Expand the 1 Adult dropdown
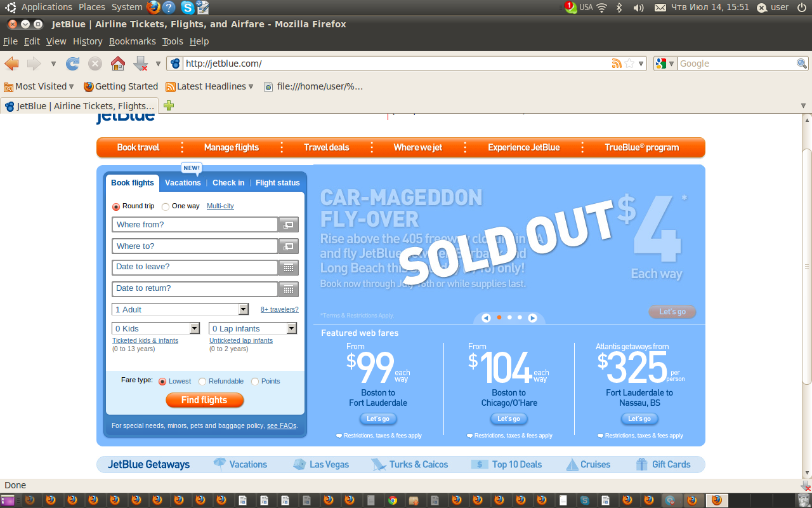The image size is (812, 508). coord(243,309)
